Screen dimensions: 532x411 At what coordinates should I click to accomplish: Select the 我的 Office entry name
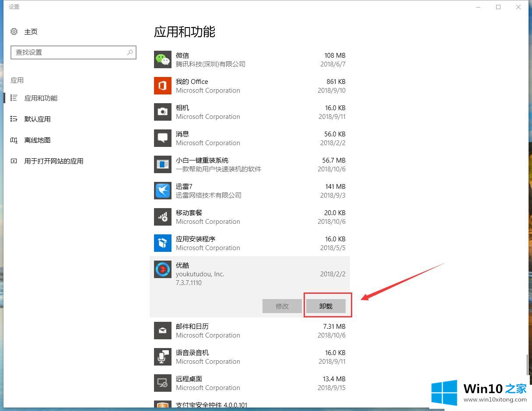point(192,81)
